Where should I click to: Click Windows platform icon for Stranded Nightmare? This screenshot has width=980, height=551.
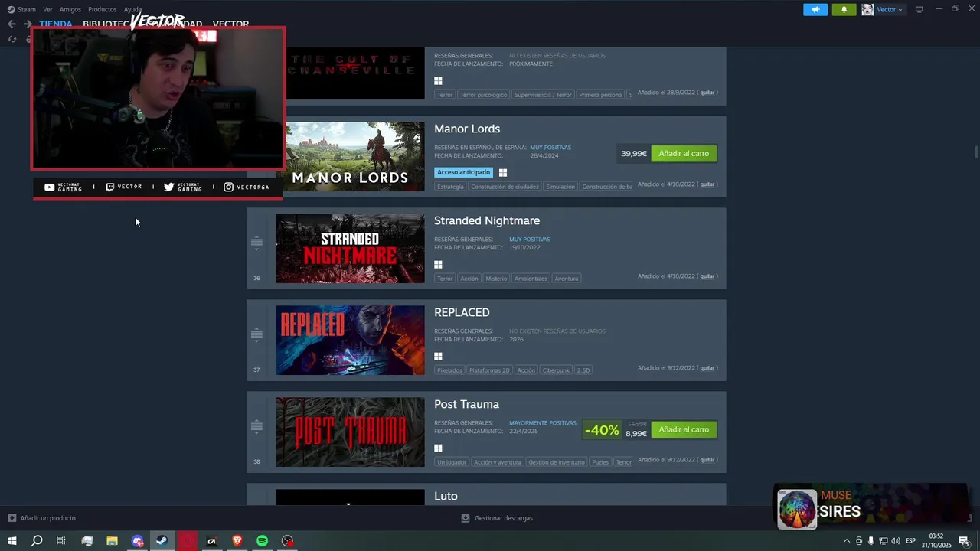(438, 265)
